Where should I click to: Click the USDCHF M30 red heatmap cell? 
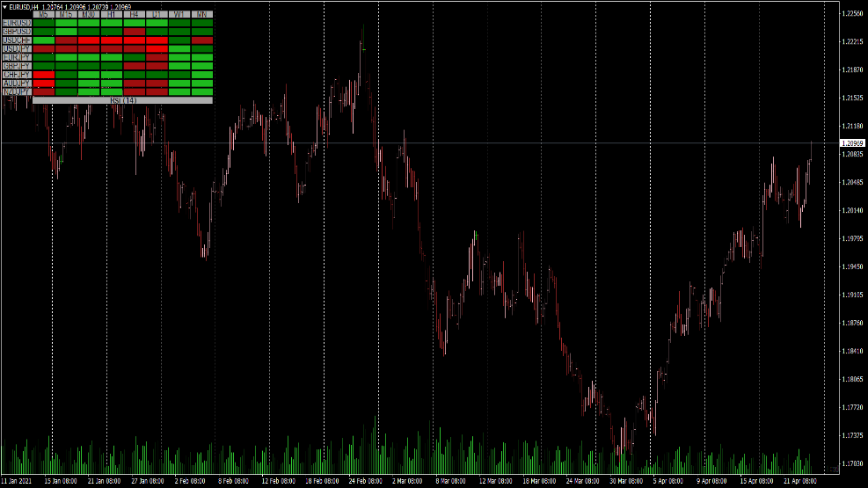[x=89, y=40]
